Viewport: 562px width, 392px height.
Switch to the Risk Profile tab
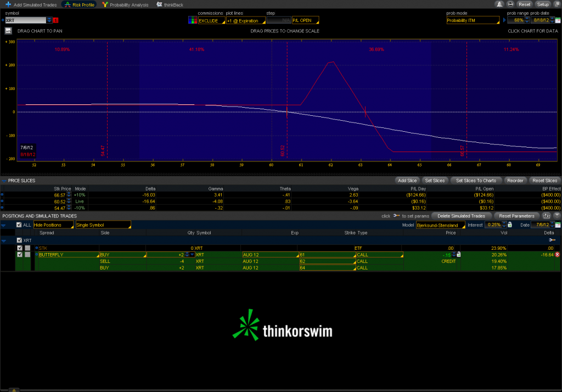click(79, 4)
